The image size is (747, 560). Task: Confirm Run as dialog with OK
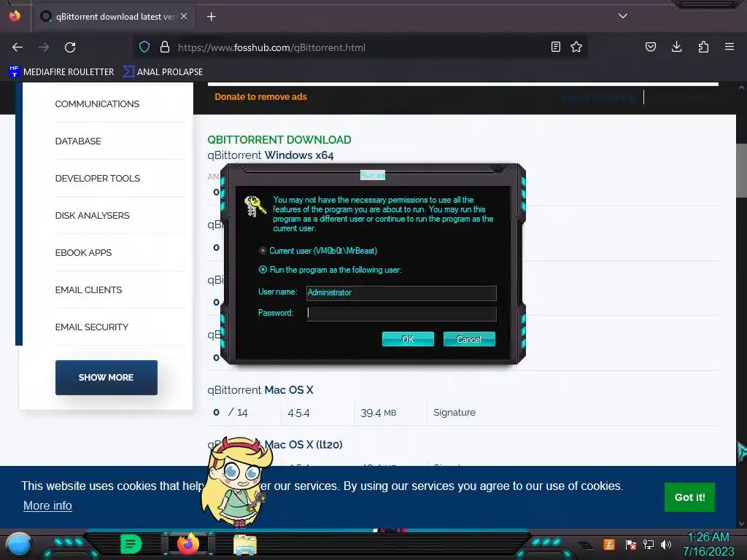tap(408, 339)
